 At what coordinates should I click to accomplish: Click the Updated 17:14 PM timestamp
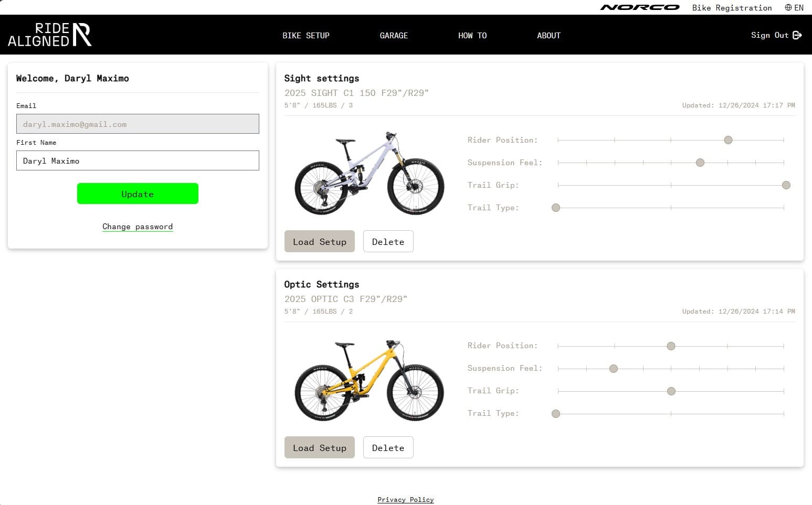(x=739, y=311)
